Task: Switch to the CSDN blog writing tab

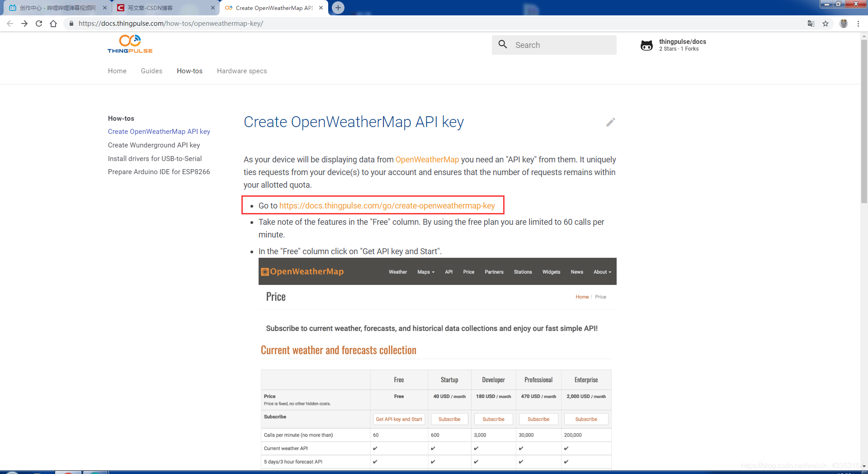Action: (x=165, y=8)
